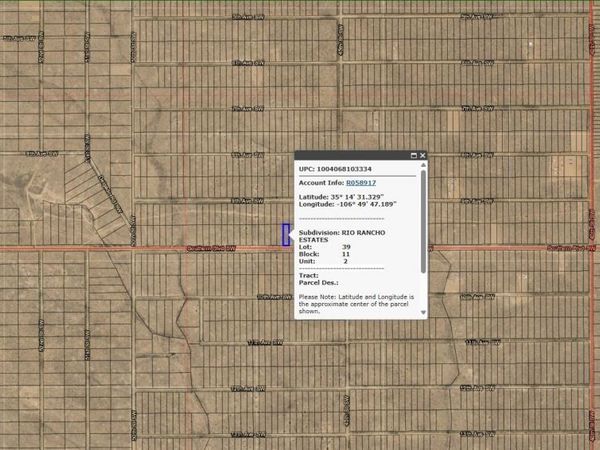Viewport: 600px width, 450px height.
Task: Close the parcel info popup
Action: pyautogui.click(x=422, y=155)
